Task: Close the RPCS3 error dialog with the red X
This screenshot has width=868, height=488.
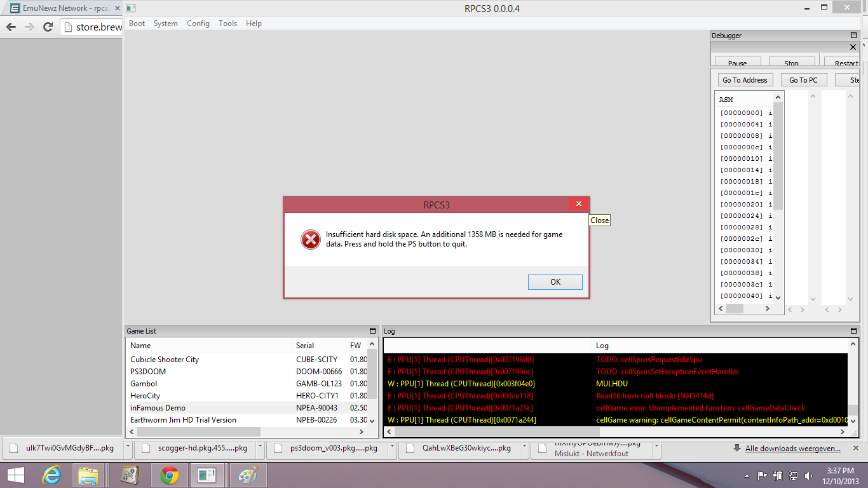Action: [x=578, y=204]
